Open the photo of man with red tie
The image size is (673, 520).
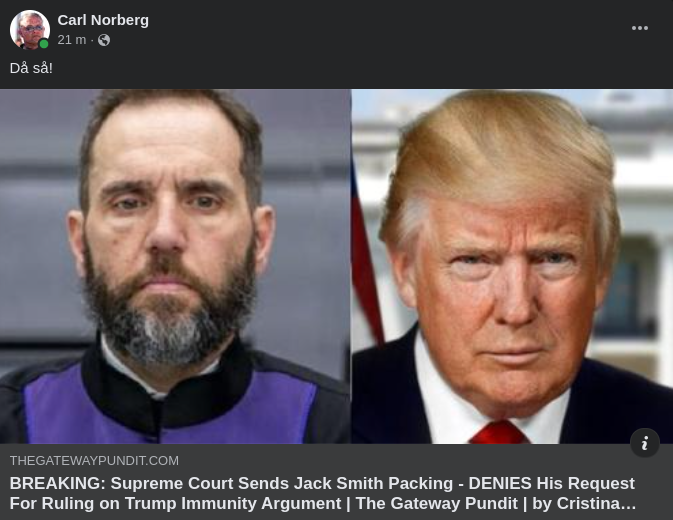pyautogui.click(x=512, y=266)
